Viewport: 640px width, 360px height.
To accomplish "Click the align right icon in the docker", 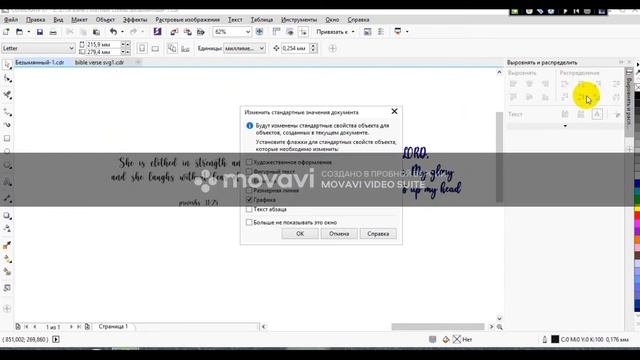I will (x=545, y=84).
